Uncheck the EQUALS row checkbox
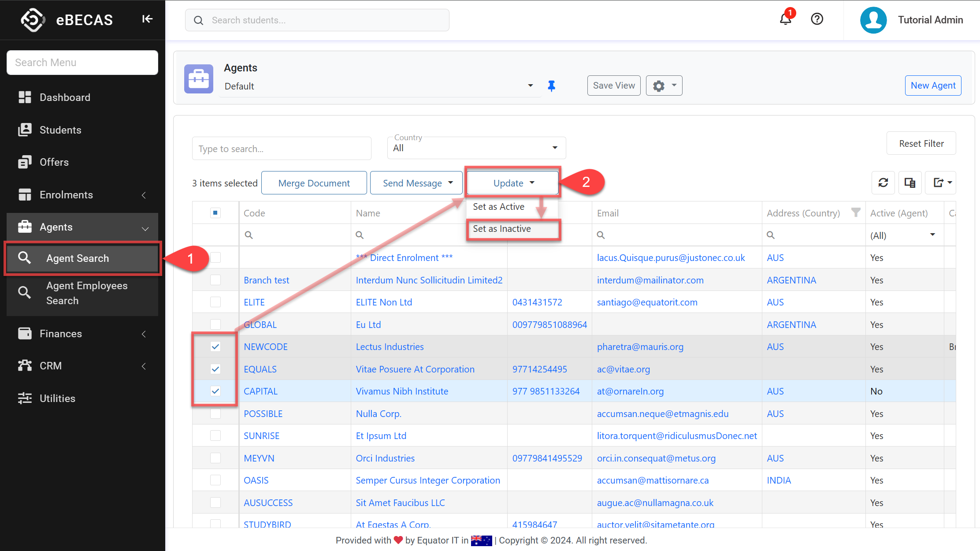 pyautogui.click(x=215, y=369)
